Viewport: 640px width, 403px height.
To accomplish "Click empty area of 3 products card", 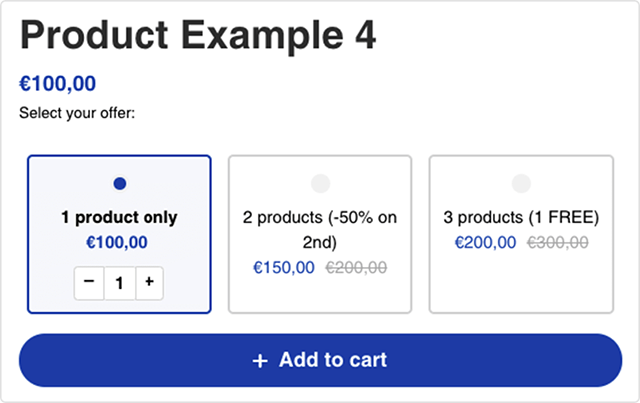I will click(521, 284).
